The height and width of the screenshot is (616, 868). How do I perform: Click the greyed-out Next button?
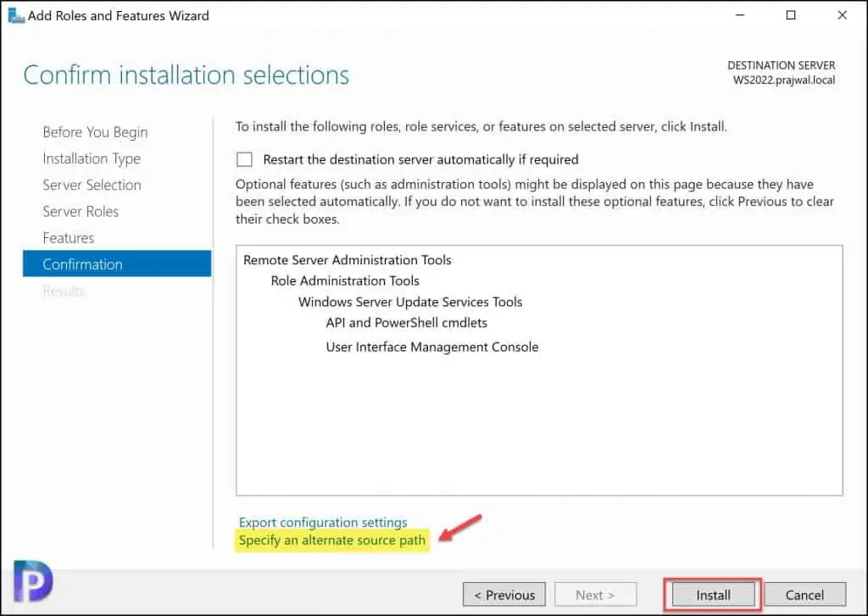coord(595,595)
